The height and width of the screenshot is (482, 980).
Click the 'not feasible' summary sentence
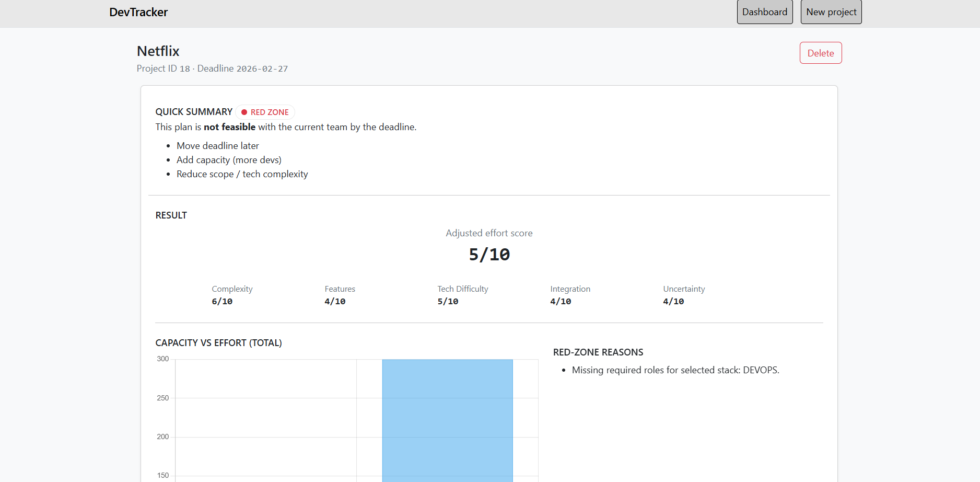[x=286, y=127]
